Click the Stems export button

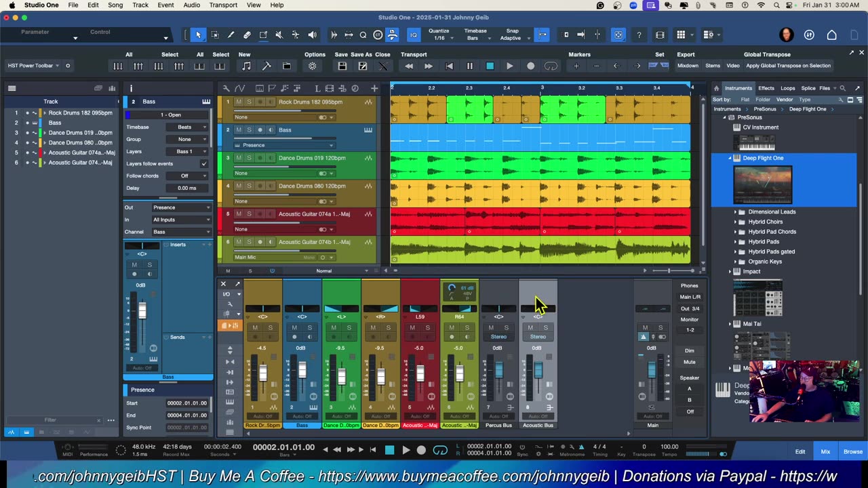click(713, 66)
